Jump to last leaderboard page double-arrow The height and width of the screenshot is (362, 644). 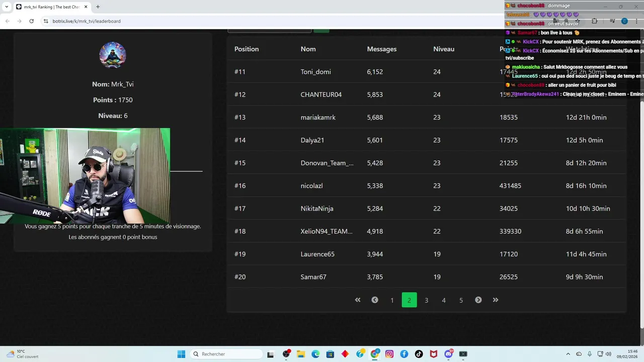pyautogui.click(x=496, y=300)
